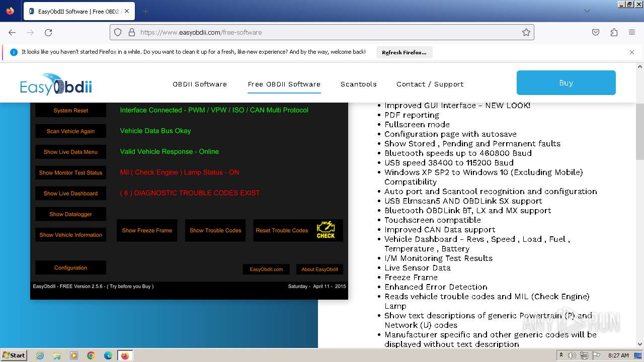Open the Free OBDII Software menu item

click(284, 84)
